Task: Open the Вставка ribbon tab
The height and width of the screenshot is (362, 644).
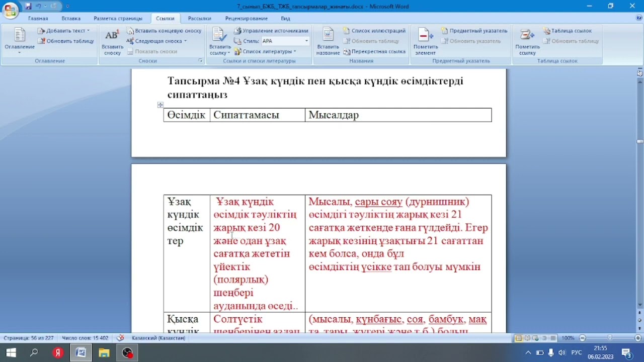Action: tap(71, 19)
